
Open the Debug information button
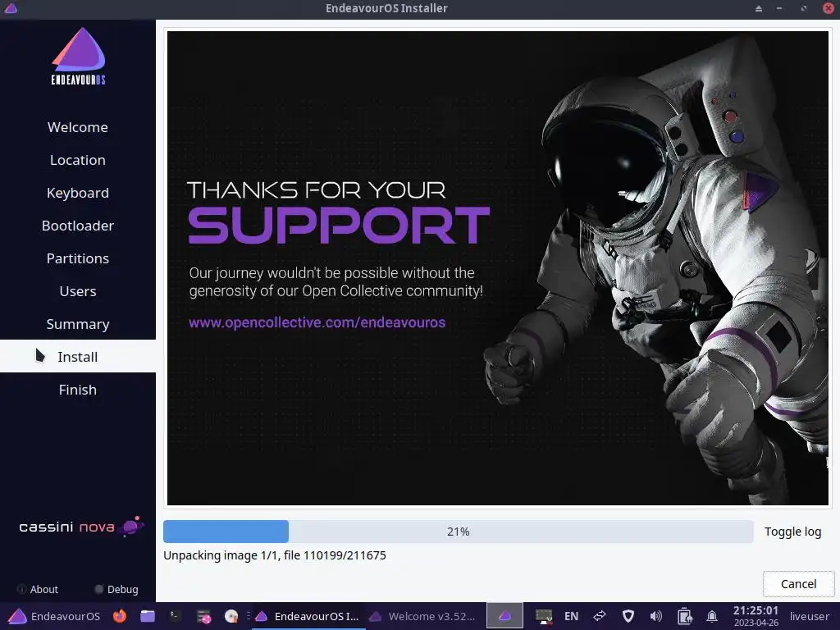point(116,589)
